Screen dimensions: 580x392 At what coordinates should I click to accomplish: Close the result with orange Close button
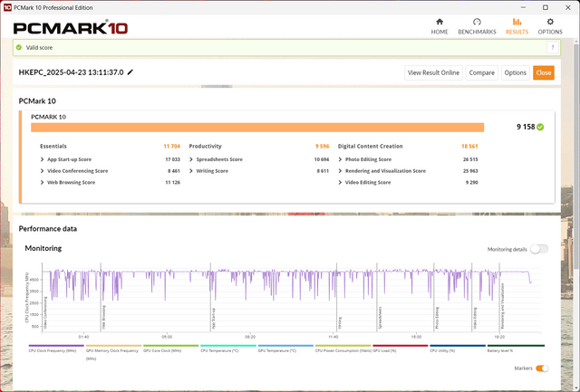point(544,72)
